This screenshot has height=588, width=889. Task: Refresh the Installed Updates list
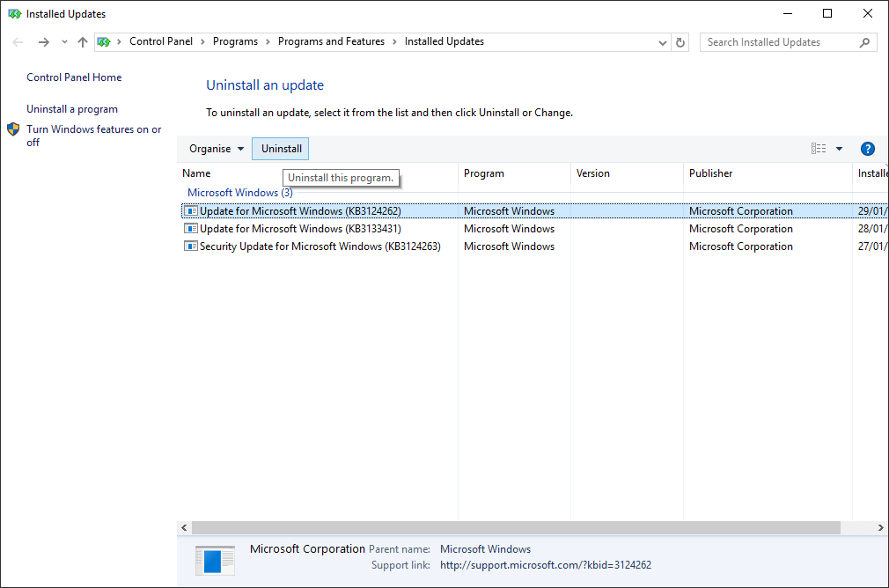[680, 42]
